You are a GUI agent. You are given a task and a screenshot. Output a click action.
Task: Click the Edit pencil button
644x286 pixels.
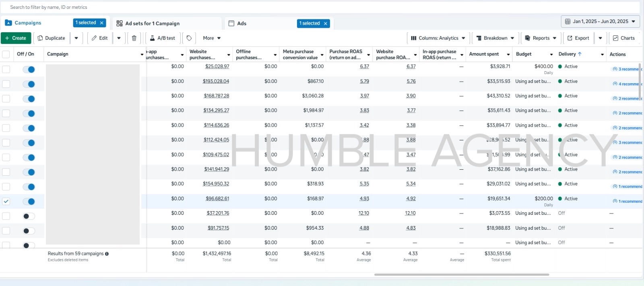99,38
